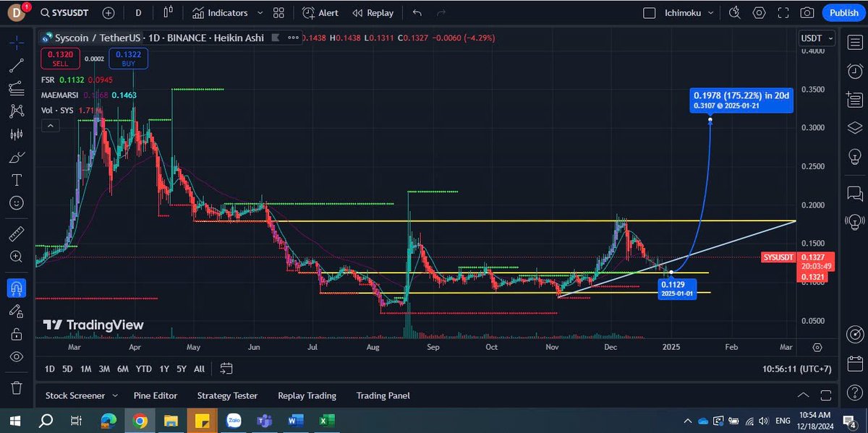This screenshot has width=868, height=433.
Task: Toggle the layout checkbox beside Ichimoku
Action: (x=649, y=13)
